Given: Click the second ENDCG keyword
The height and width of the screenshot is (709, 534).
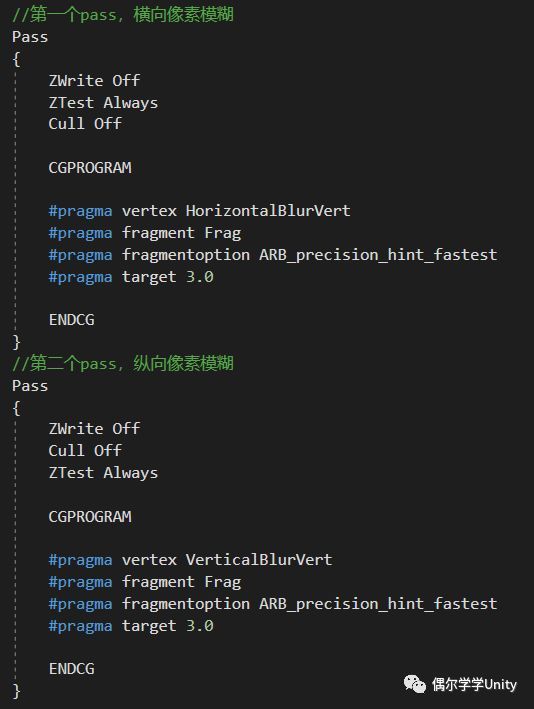Looking at the screenshot, I should (71, 669).
